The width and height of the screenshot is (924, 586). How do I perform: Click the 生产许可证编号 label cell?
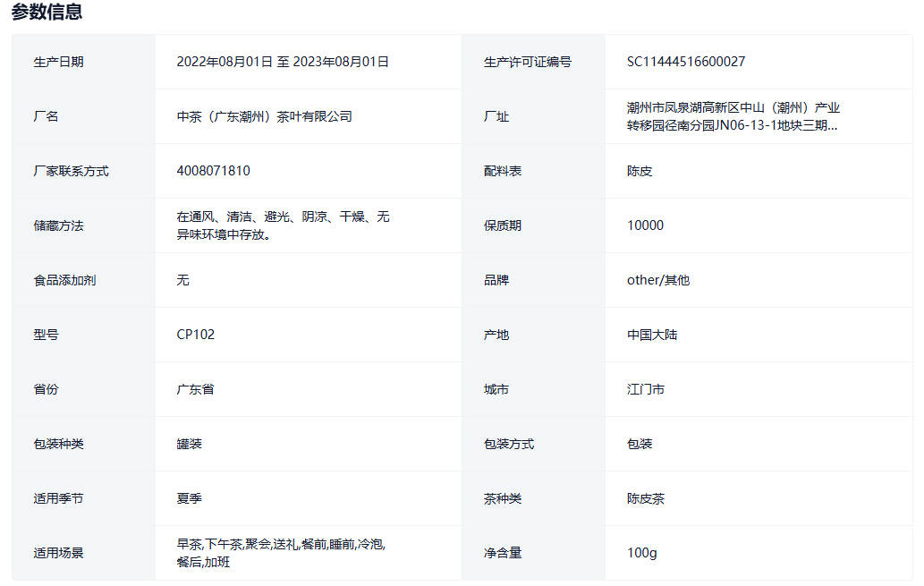coord(528,62)
